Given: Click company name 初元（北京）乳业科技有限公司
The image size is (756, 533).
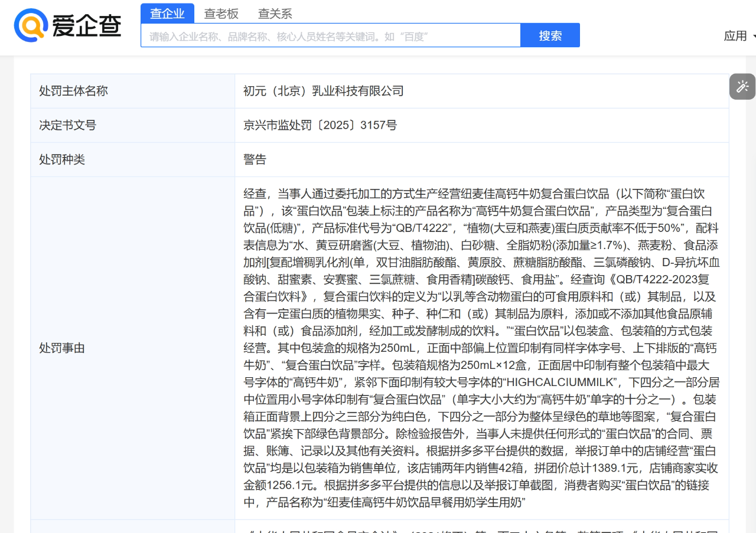Looking at the screenshot, I should tap(324, 91).
